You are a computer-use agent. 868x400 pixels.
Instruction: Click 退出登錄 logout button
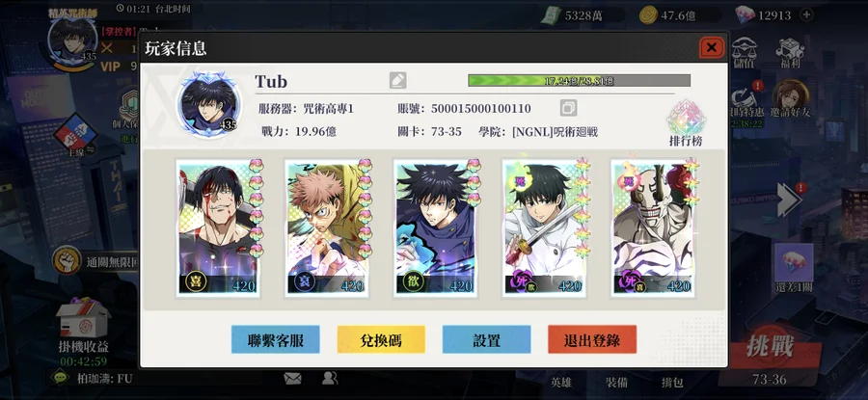592,339
